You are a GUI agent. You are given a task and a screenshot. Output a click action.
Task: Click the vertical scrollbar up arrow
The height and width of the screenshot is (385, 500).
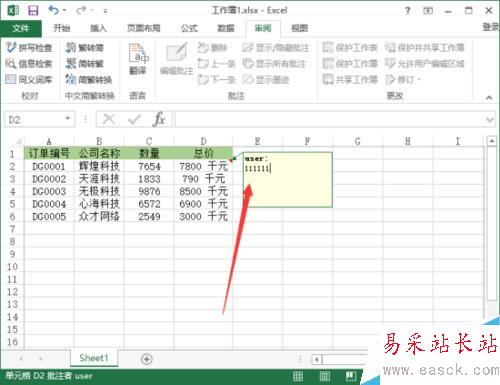[492, 141]
